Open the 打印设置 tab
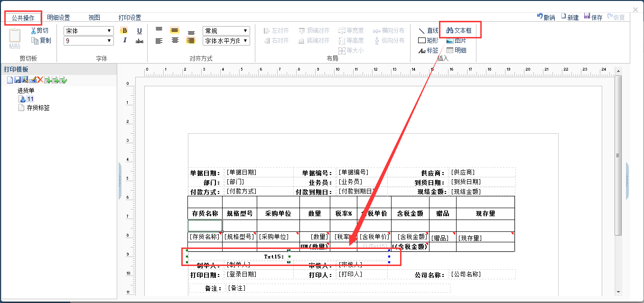Screen dimensions: 644x303 [130, 18]
